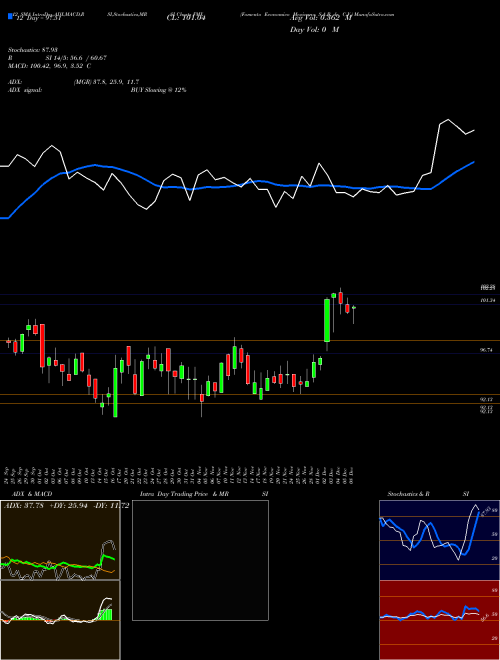
Task: Click the 'CL: 101.04' closing price text
Action: pyautogui.click(x=186, y=18)
